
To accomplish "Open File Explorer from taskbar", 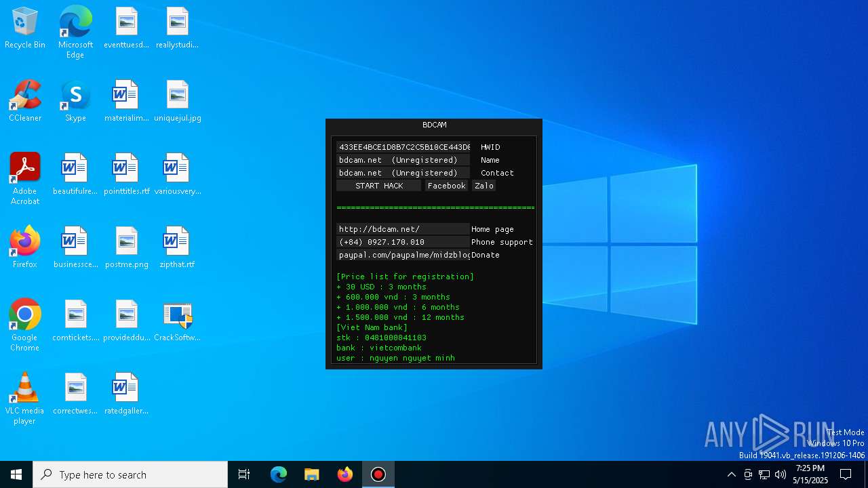I will pos(312,474).
